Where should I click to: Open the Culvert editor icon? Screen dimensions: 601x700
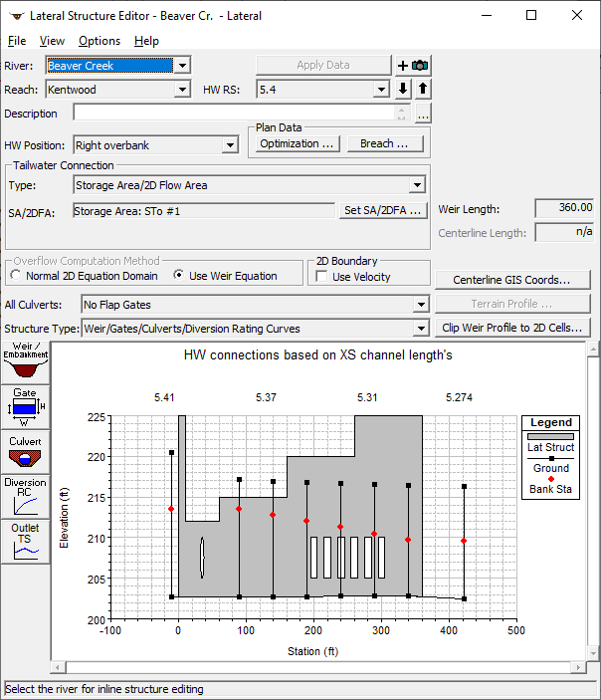[25, 451]
